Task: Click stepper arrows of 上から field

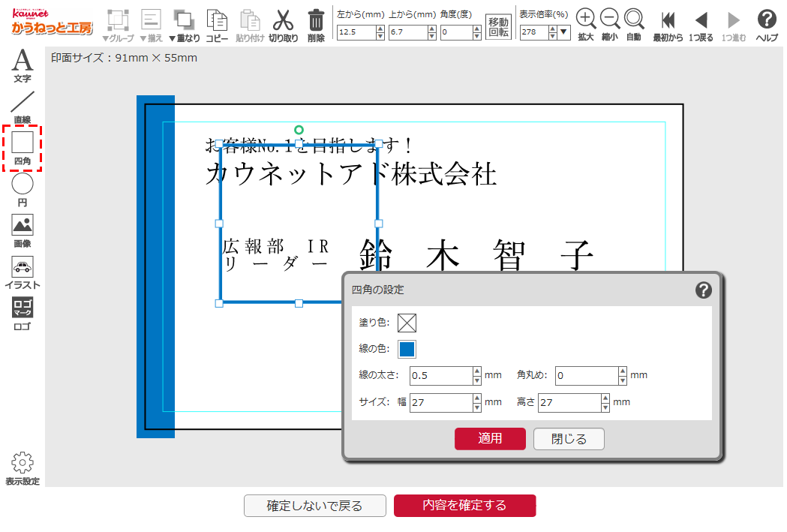Action: (x=432, y=32)
